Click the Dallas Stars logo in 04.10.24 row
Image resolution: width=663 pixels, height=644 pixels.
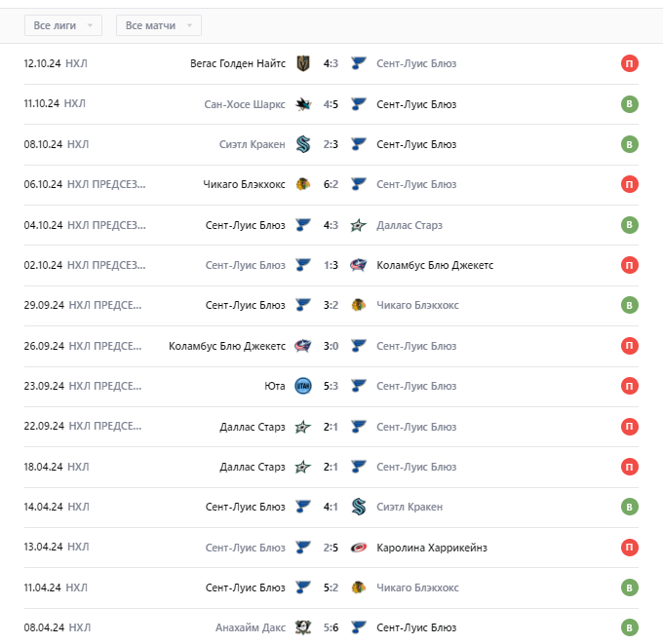coord(358,225)
